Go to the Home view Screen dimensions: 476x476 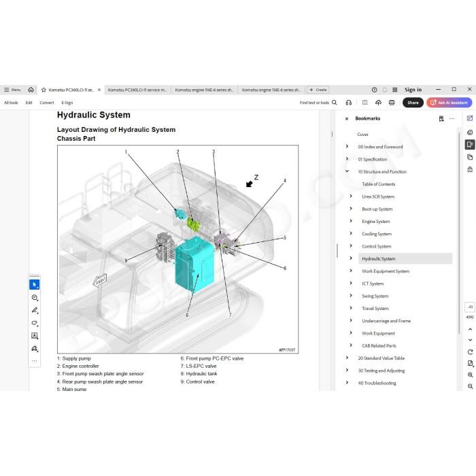(x=31, y=90)
